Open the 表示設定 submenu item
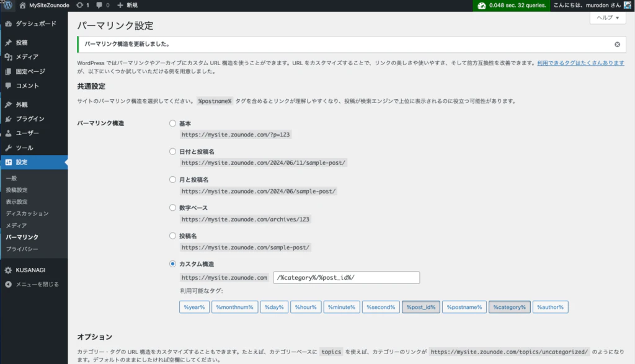 [17, 202]
